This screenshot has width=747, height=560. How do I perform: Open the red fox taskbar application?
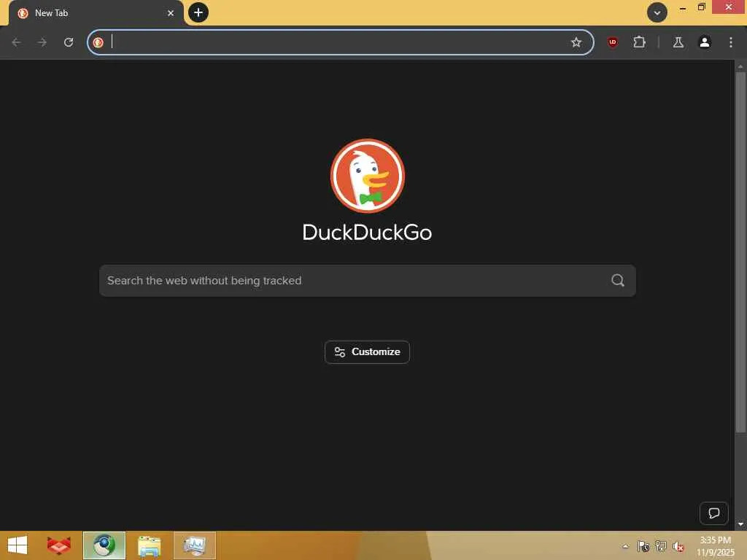click(59, 545)
